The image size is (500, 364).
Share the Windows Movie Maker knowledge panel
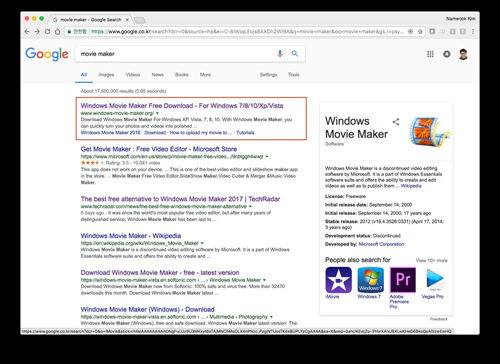pyautogui.click(x=396, y=122)
